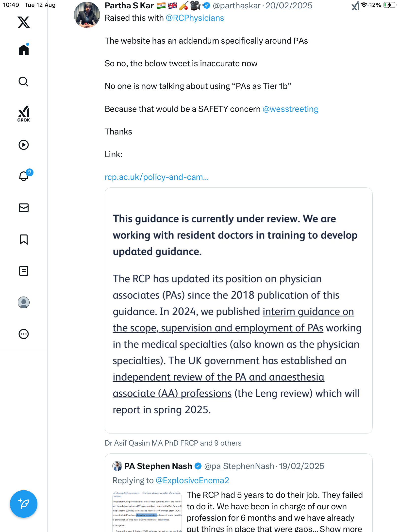Open the Profile icon in sidebar
Viewport: 399px width, 532px height.
(x=24, y=302)
